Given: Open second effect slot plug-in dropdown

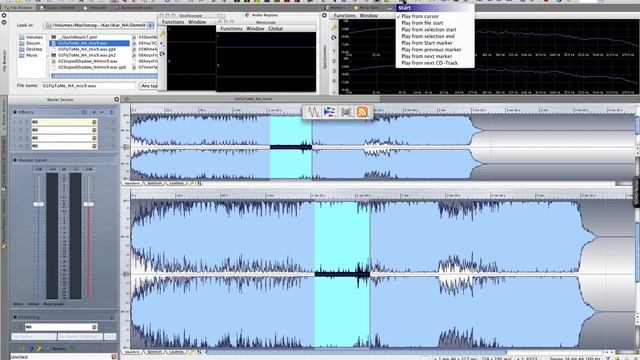Looking at the screenshot, I should (94, 130).
